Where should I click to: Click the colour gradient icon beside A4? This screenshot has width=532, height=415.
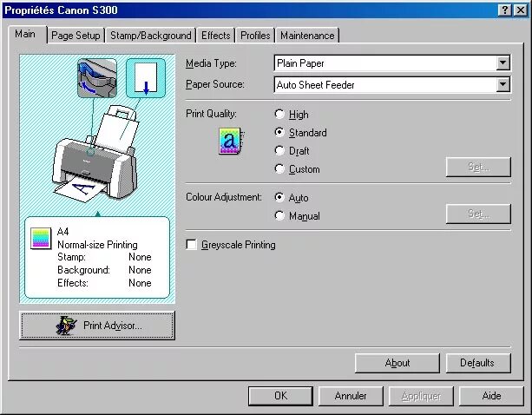pos(41,238)
